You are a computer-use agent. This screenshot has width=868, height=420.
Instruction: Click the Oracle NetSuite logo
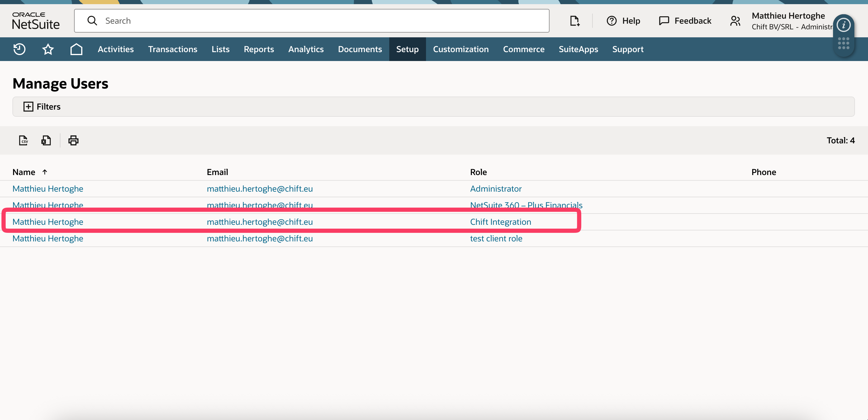pyautogui.click(x=36, y=21)
